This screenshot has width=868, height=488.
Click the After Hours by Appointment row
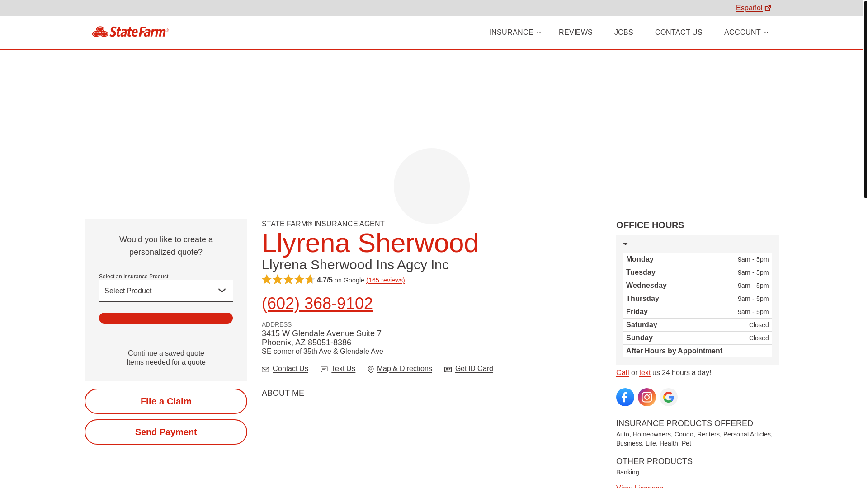coord(698,351)
